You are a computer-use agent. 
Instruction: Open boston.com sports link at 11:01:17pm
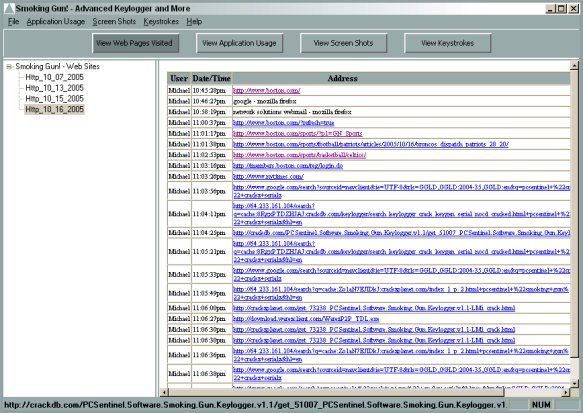click(x=297, y=133)
